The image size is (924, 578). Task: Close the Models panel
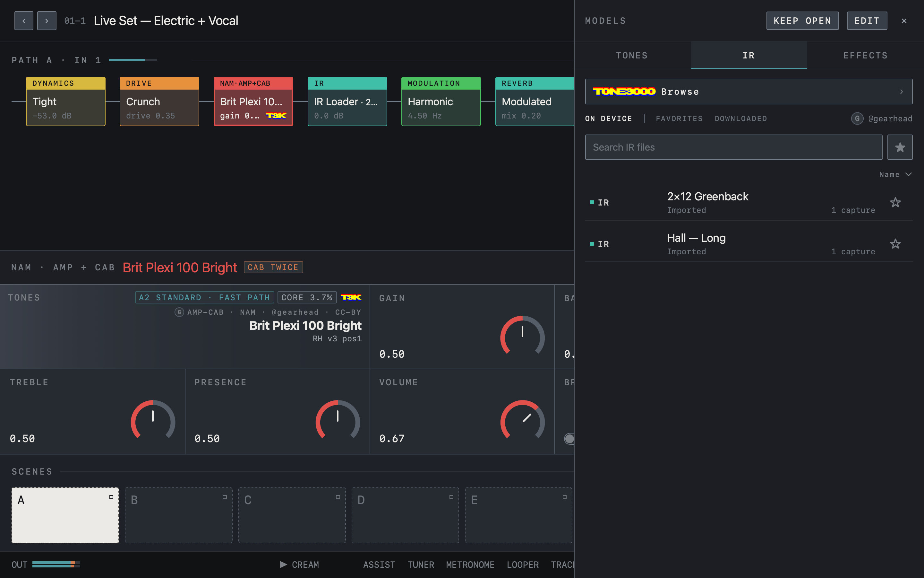click(904, 21)
